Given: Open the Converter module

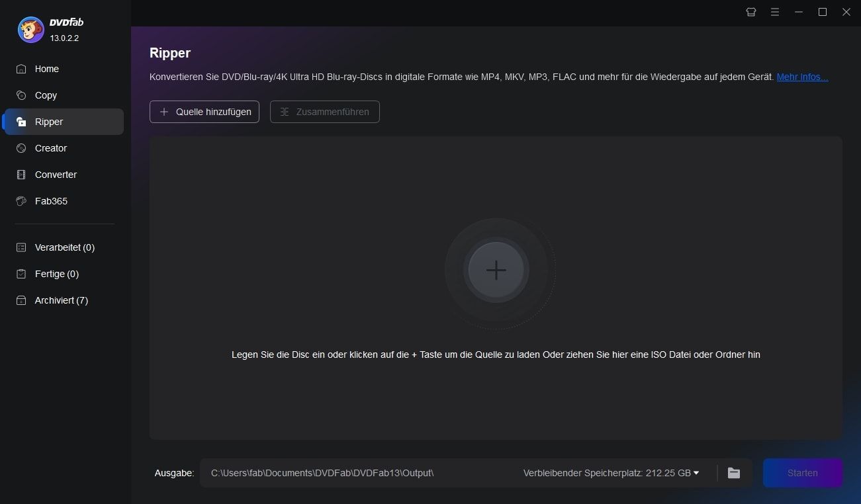Looking at the screenshot, I should click(x=64, y=175).
